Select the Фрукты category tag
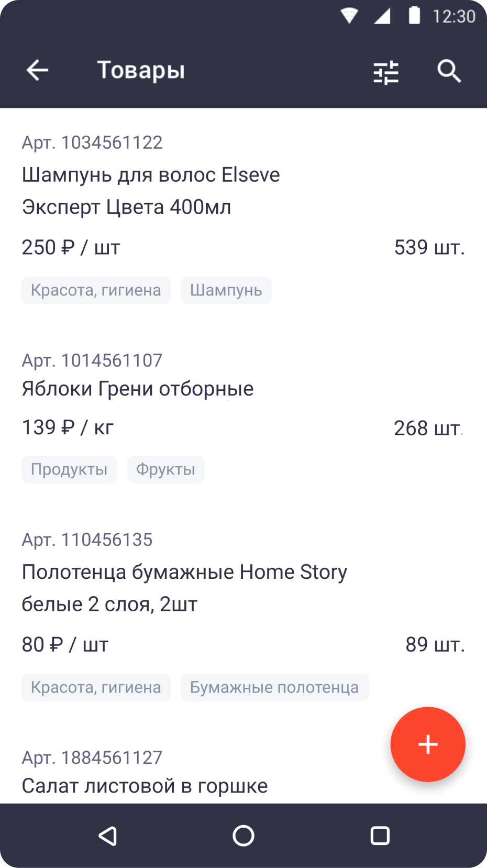 click(165, 469)
